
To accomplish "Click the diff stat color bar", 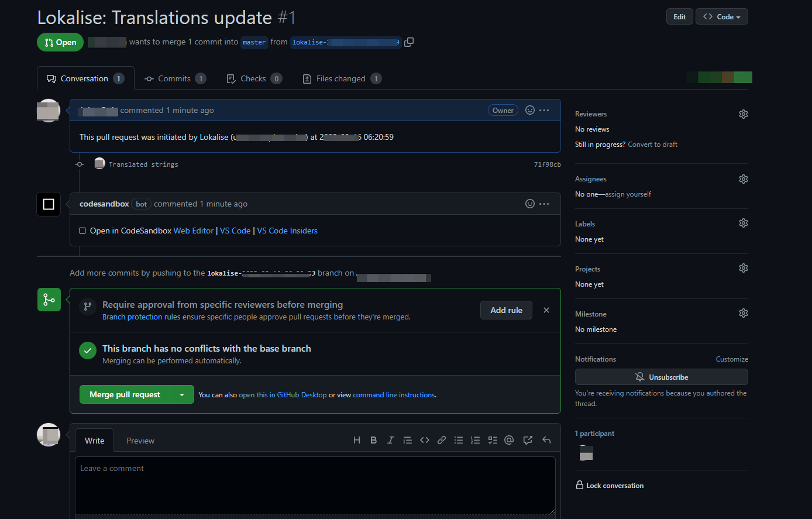I will click(719, 77).
